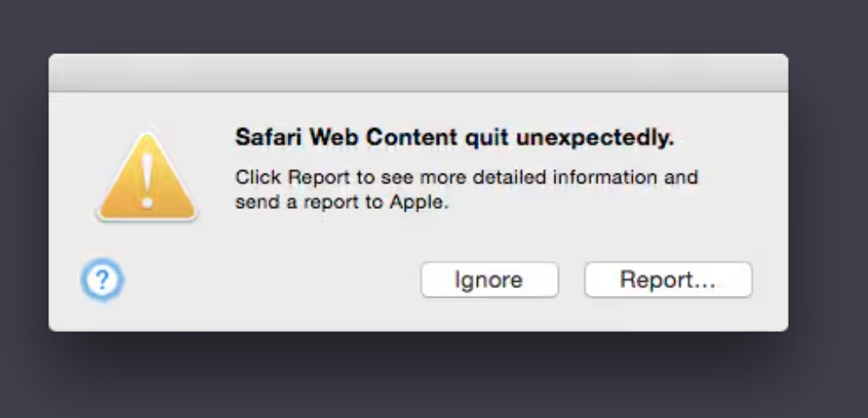Click the "send a report to Apple" line
This screenshot has width=868, height=418.
[342, 203]
